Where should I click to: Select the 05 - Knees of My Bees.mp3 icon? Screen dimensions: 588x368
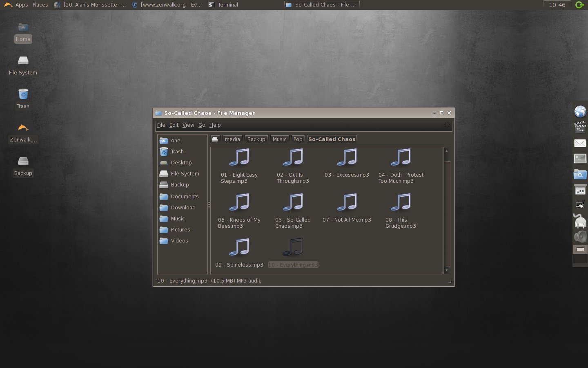[239, 202]
